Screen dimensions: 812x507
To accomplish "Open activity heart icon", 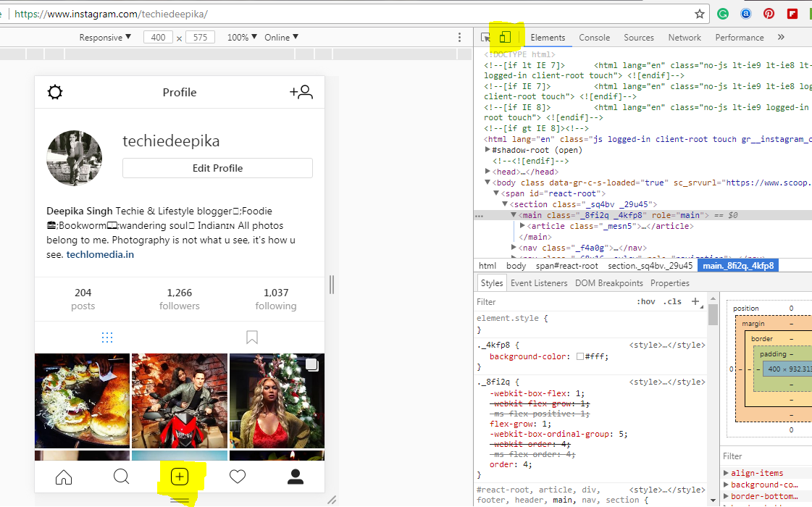I will point(238,477).
